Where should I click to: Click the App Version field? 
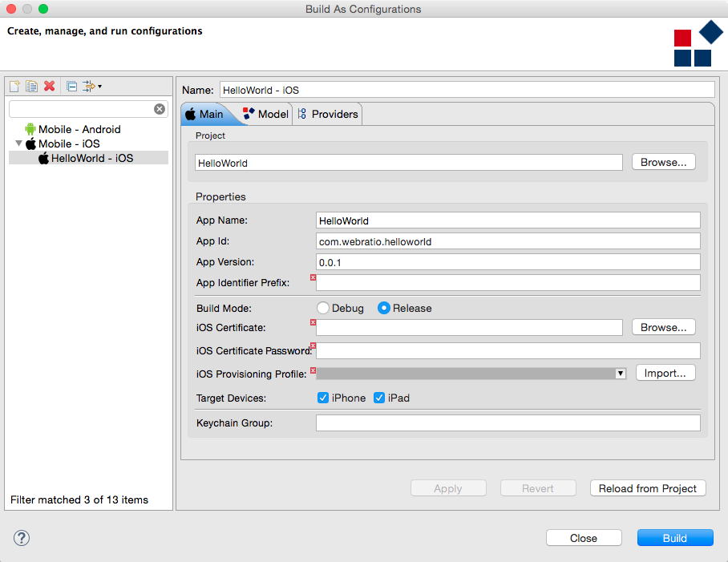point(508,261)
